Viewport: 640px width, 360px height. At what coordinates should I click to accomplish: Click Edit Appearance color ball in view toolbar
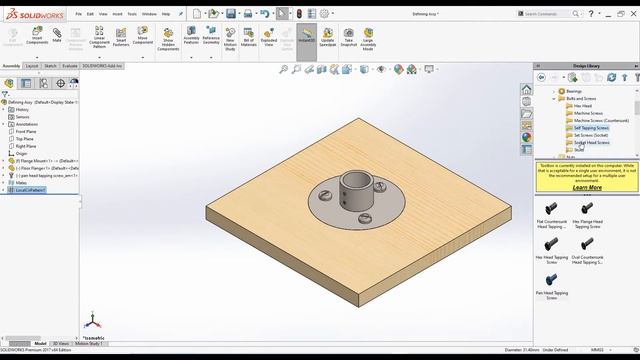coord(398,69)
